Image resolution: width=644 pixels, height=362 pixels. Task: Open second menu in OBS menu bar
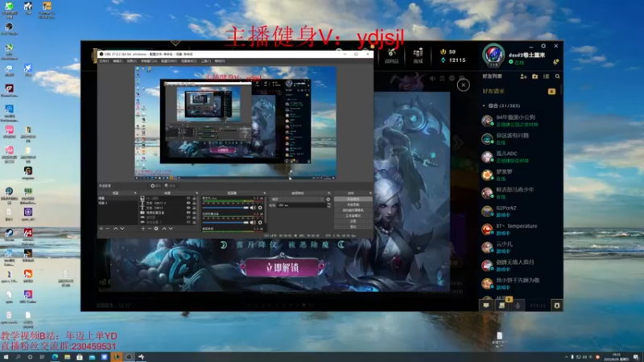click(x=118, y=61)
